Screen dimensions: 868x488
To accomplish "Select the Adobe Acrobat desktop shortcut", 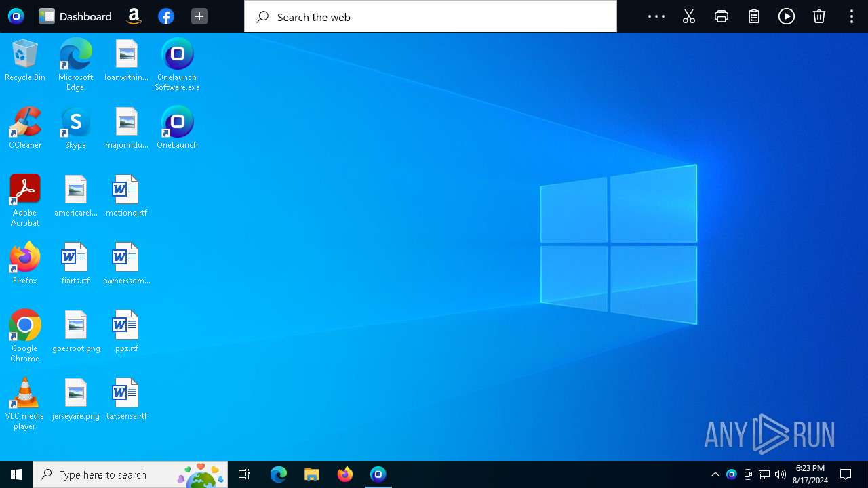I will tap(25, 201).
